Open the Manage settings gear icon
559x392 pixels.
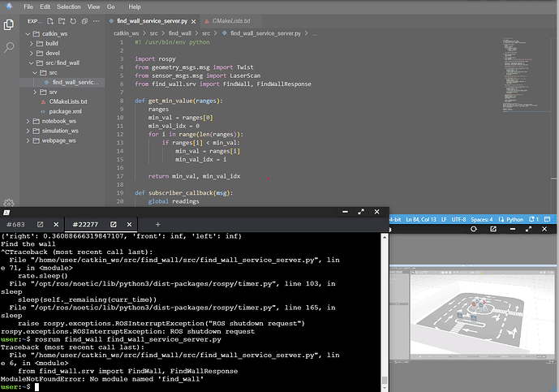coord(9,203)
